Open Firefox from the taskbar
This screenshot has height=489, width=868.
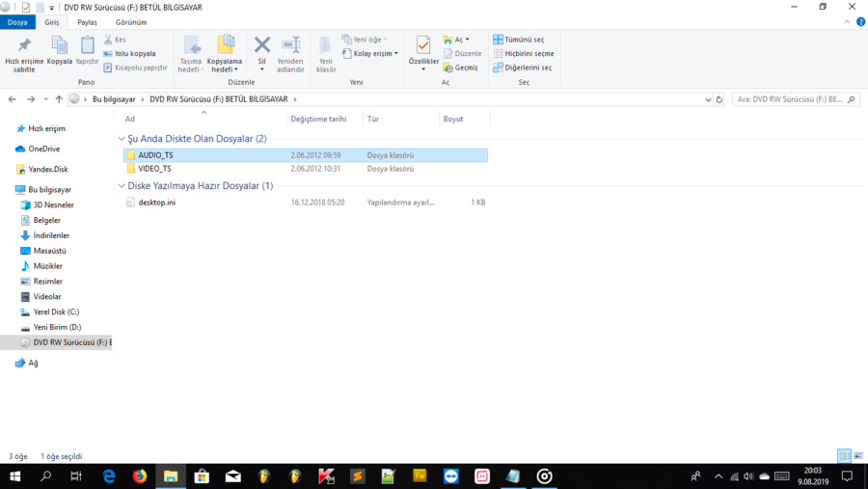pyautogui.click(x=140, y=476)
